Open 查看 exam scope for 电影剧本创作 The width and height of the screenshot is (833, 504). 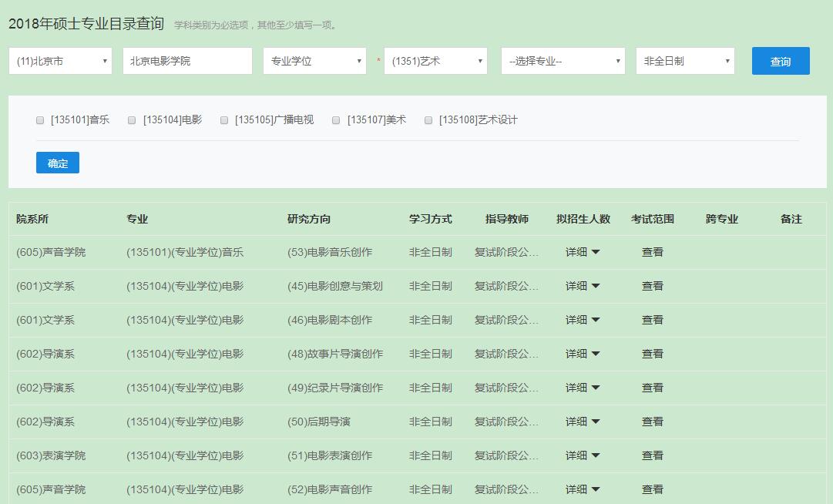652,320
